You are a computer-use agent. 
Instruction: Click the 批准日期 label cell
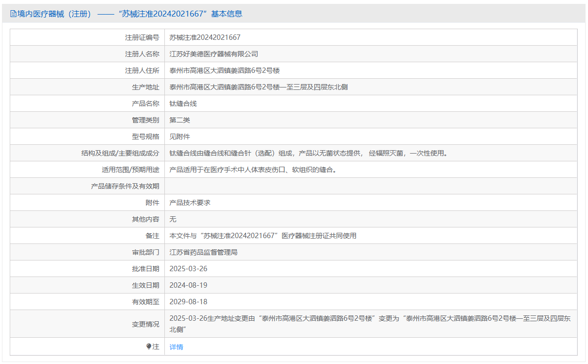click(88, 269)
